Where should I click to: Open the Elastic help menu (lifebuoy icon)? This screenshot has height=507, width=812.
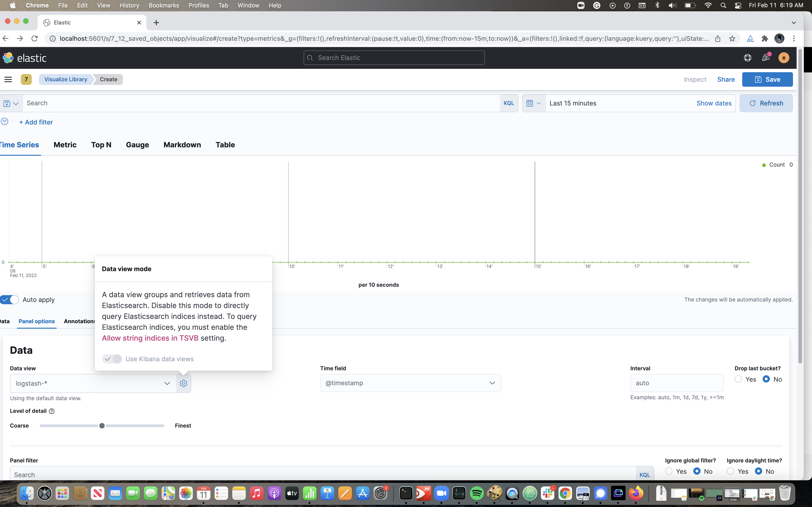tap(748, 58)
